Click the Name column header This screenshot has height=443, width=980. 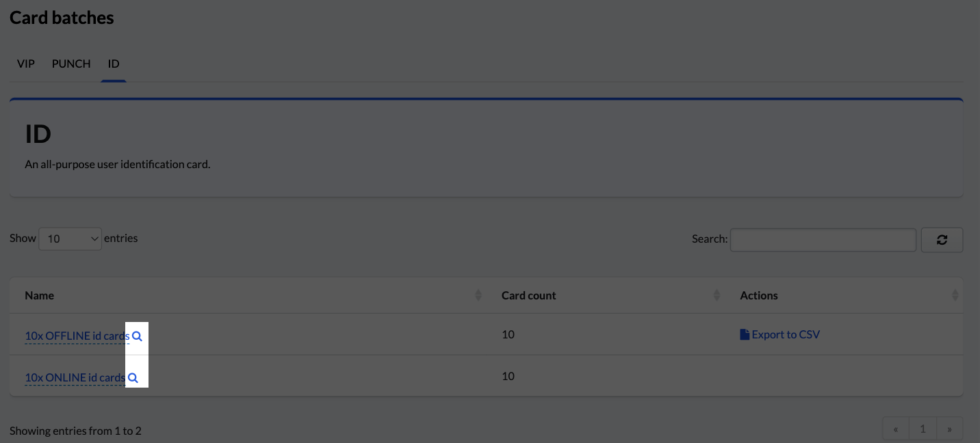(x=40, y=295)
